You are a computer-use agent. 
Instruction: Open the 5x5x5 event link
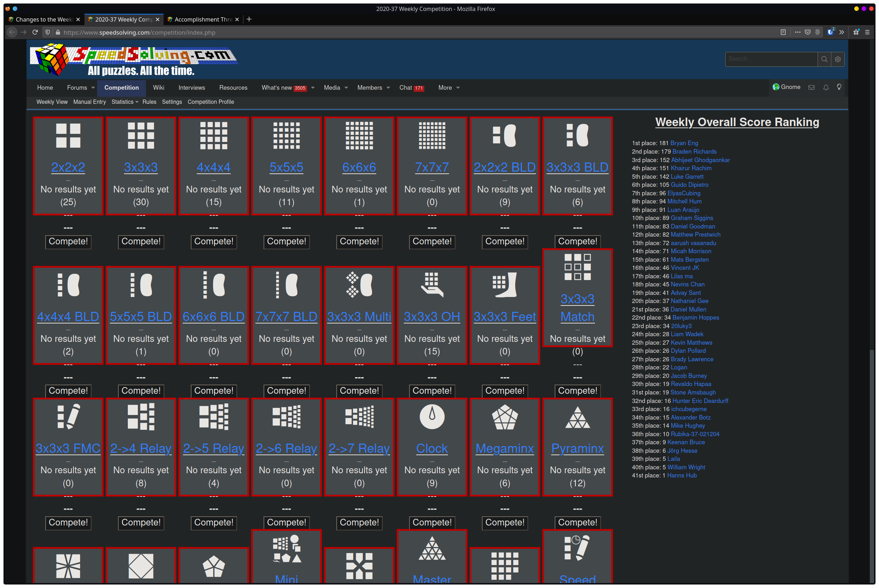[286, 167]
